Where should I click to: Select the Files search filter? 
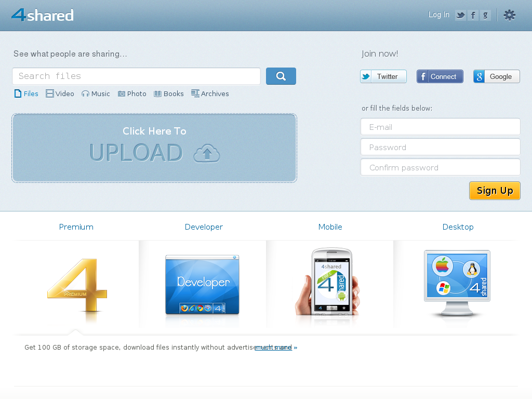click(x=26, y=94)
